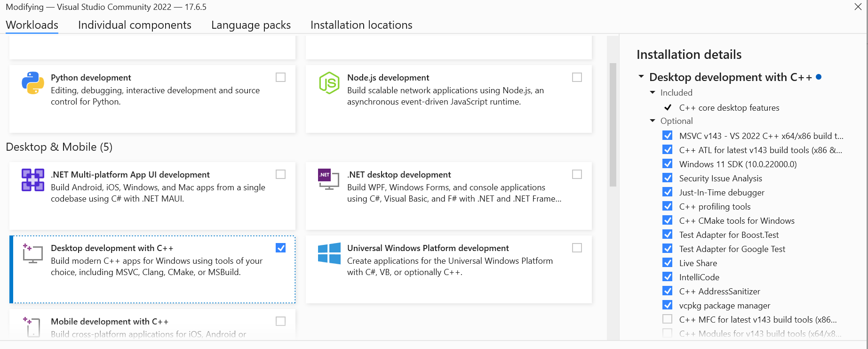The height and width of the screenshot is (349, 868).
Task: Collapse the Optional components section
Action: 653,121
